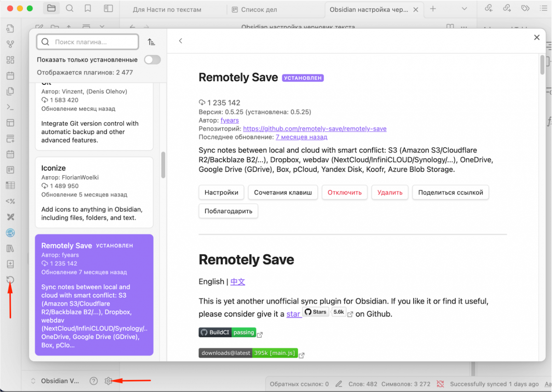
Task: Close the plugin browser dialog
Action: click(x=537, y=37)
